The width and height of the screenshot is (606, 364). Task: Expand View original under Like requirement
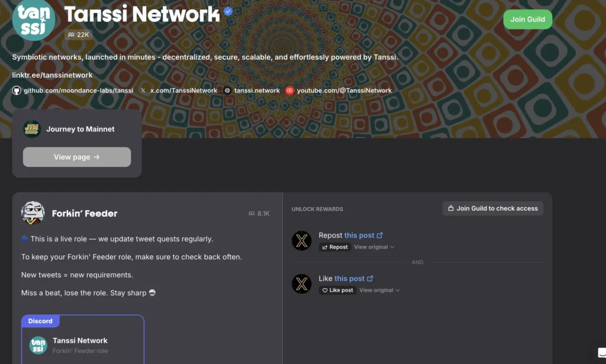tap(379, 290)
